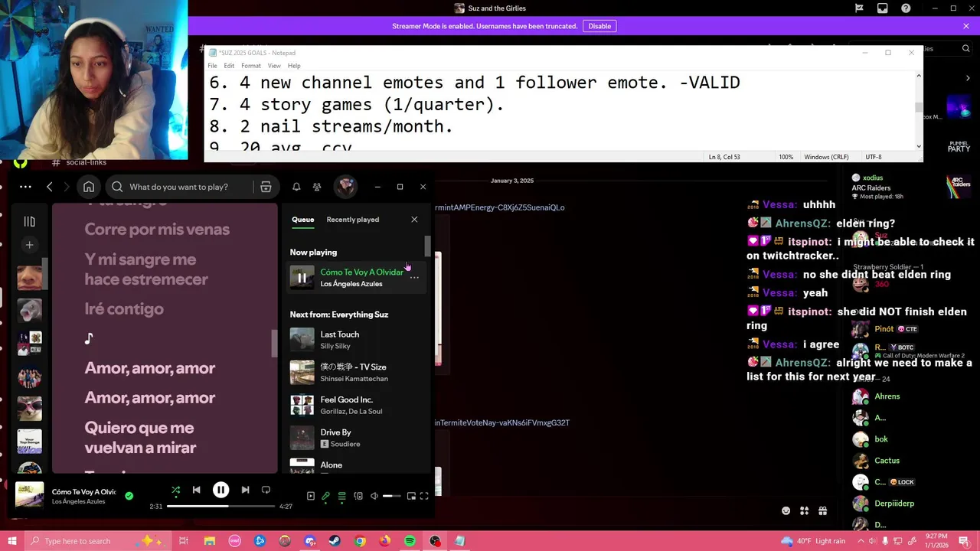980x551 pixels.
Task: Toggle repeat in Spotify player
Action: [x=266, y=491]
